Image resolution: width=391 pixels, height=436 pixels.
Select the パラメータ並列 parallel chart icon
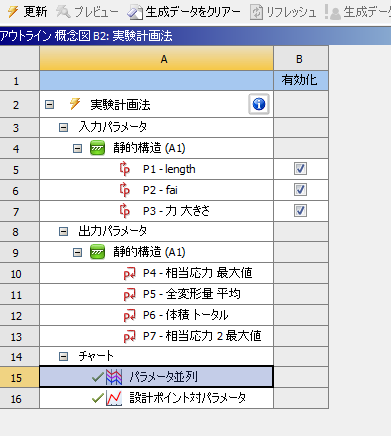click(x=114, y=377)
